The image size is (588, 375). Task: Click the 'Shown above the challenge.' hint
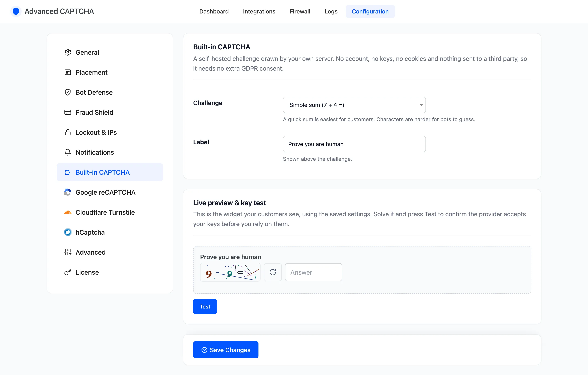click(317, 159)
